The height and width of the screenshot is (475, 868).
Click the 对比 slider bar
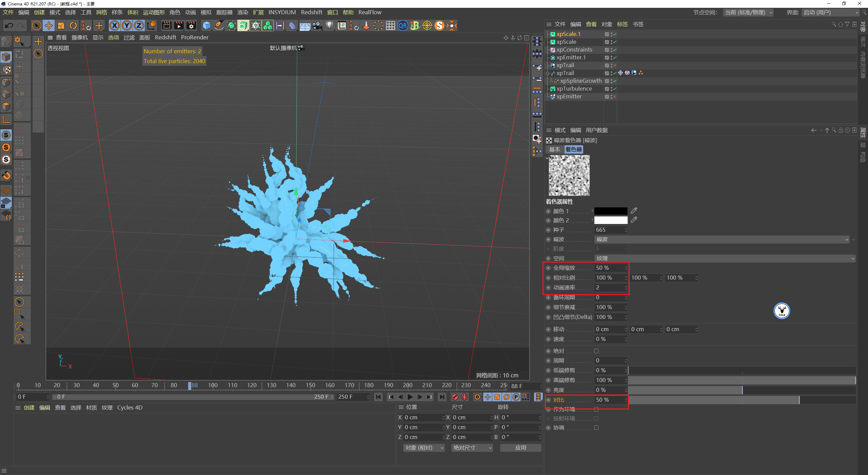(x=742, y=400)
